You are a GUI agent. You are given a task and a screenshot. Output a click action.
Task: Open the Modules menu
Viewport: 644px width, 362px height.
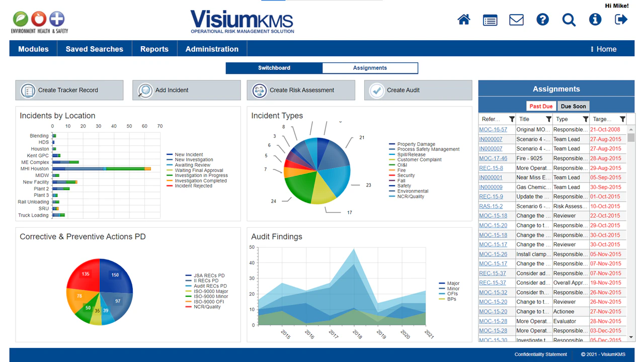[33, 49]
